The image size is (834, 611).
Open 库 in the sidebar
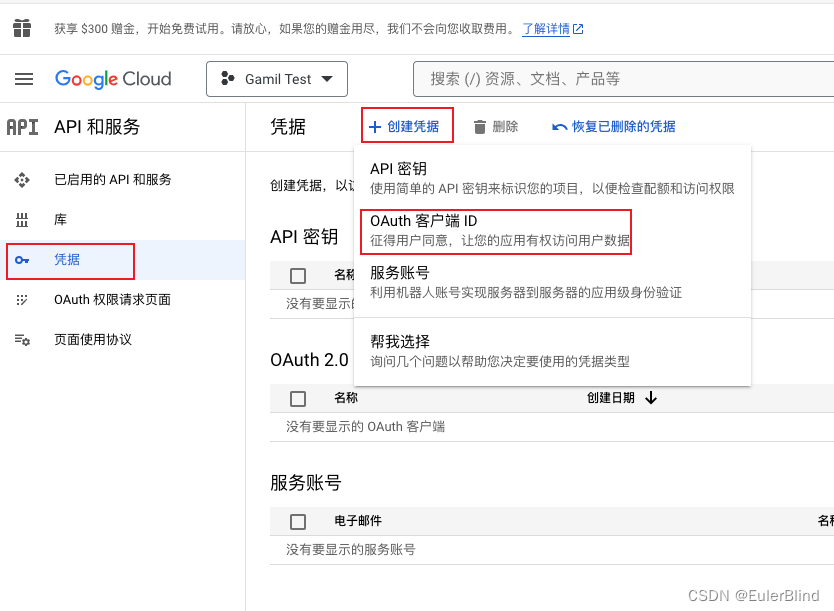pyautogui.click(x=122, y=220)
